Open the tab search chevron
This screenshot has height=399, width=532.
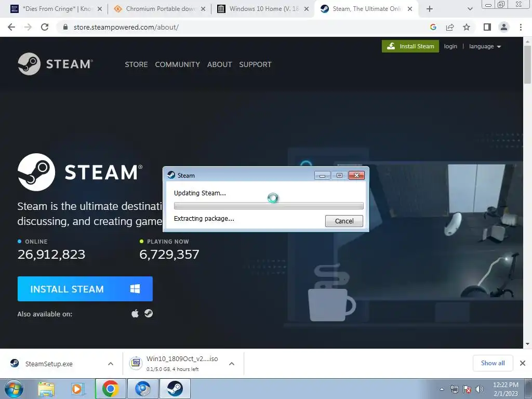(470, 9)
